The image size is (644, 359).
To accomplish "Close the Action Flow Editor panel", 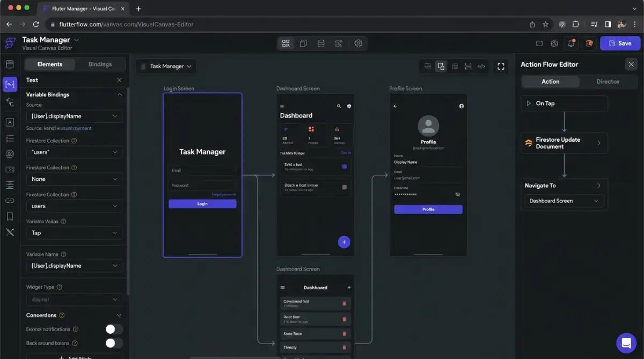I will click(631, 64).
